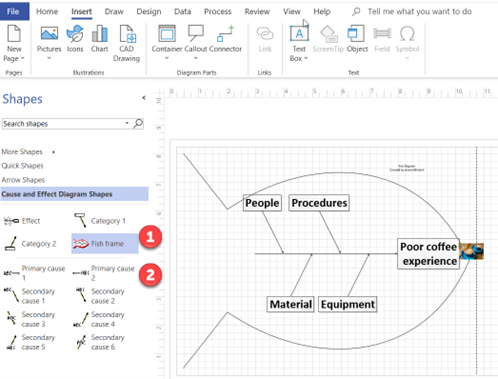The width and height of the screenshot is (498, 379).
Task: Select the Fish frame shape
Action: click(x=105, y=244)
